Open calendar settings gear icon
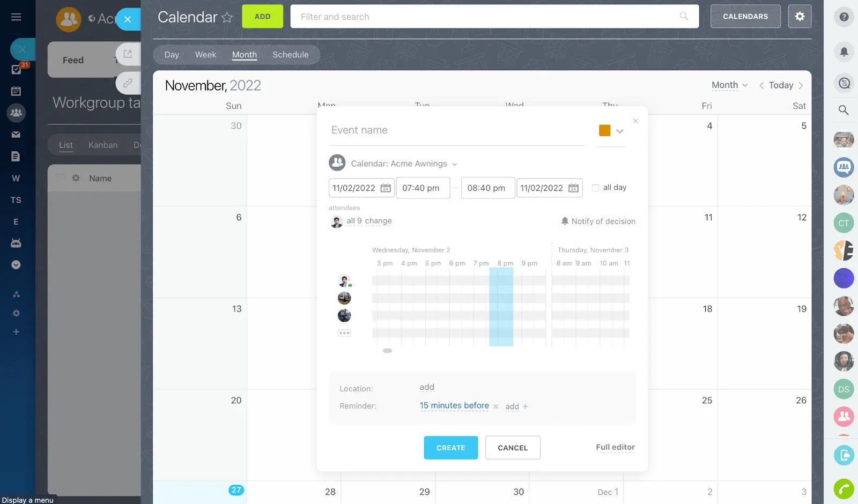 pyautogui.click(x=800, y=17)
